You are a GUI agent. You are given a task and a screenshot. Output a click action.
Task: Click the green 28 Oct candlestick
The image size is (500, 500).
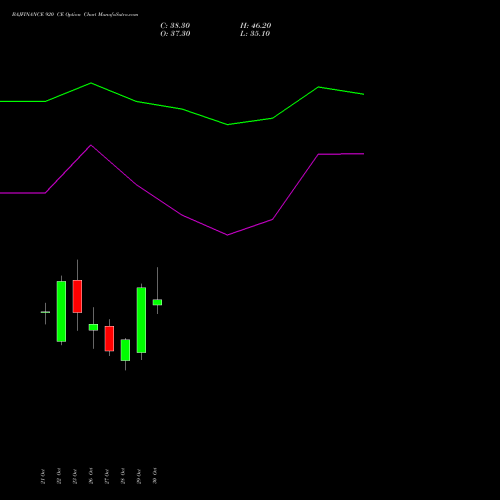pos(125,350)
